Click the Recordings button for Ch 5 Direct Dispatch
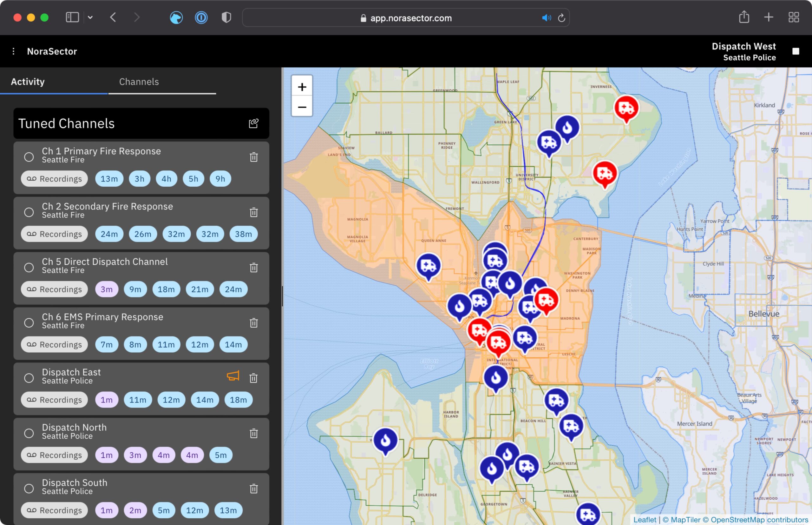 (54, 289)
